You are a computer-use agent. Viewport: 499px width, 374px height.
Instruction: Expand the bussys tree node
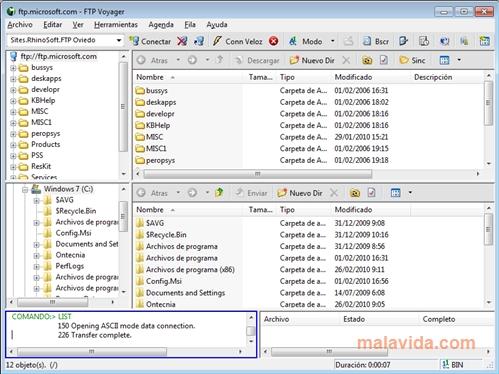point(13,68)
